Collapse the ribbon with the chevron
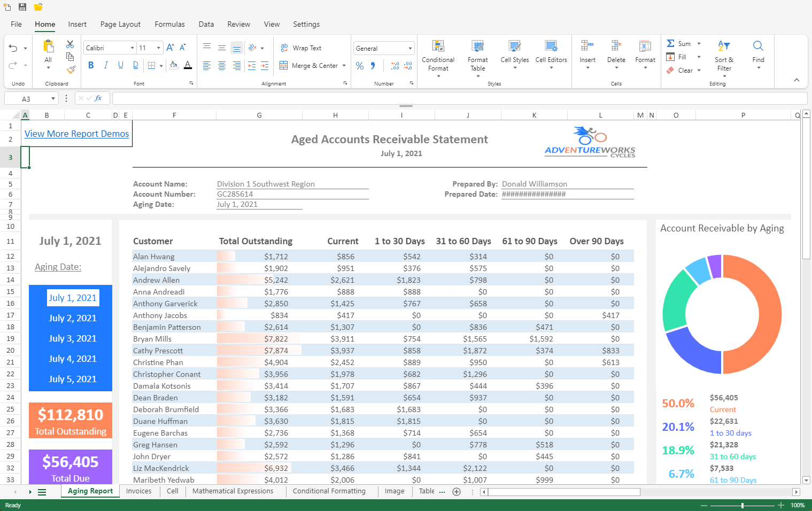 796,80
